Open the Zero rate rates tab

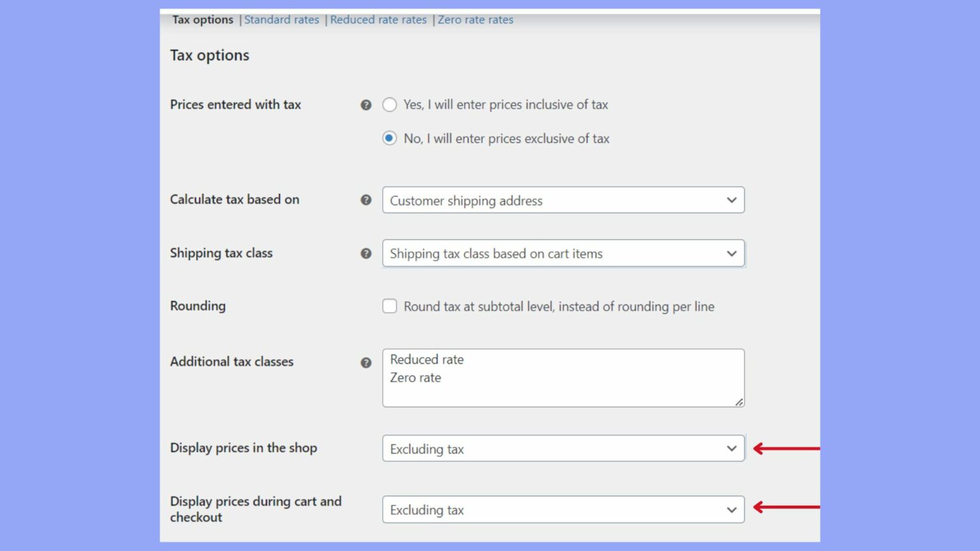[x=475, y=19]
